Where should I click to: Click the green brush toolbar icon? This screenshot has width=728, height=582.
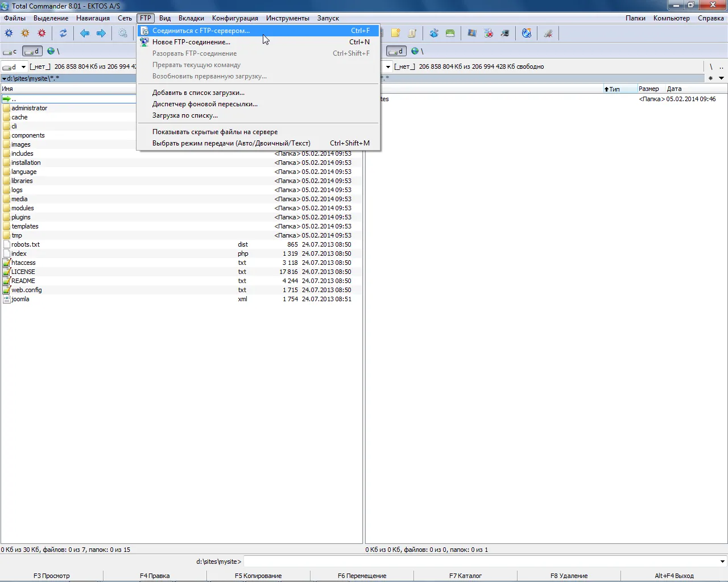(x=450, y=34)
